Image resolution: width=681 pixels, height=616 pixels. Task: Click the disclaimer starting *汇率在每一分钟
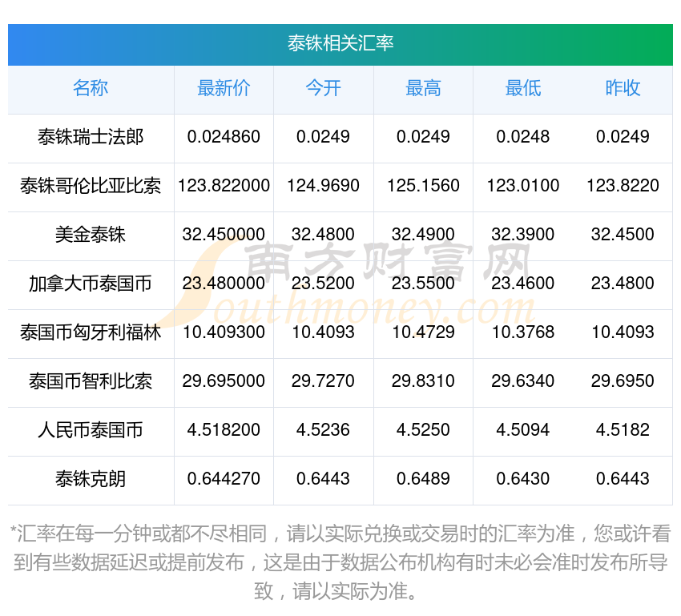point(340,562)
